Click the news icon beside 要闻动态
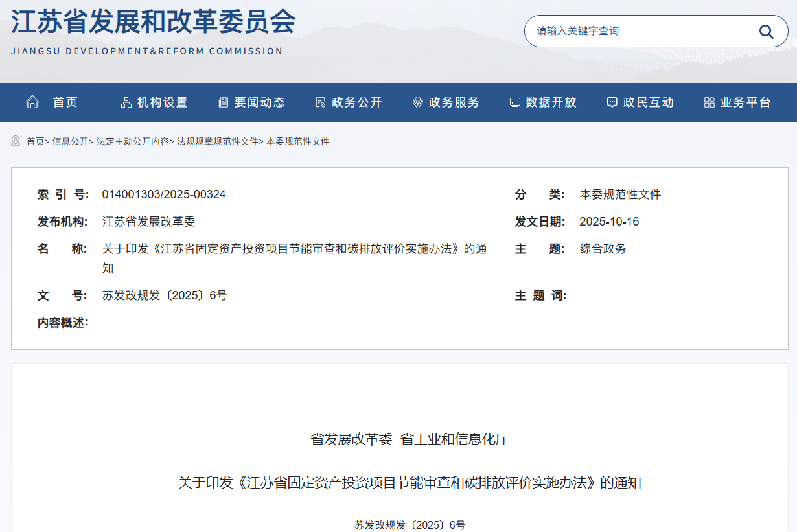 pos(224,102)
